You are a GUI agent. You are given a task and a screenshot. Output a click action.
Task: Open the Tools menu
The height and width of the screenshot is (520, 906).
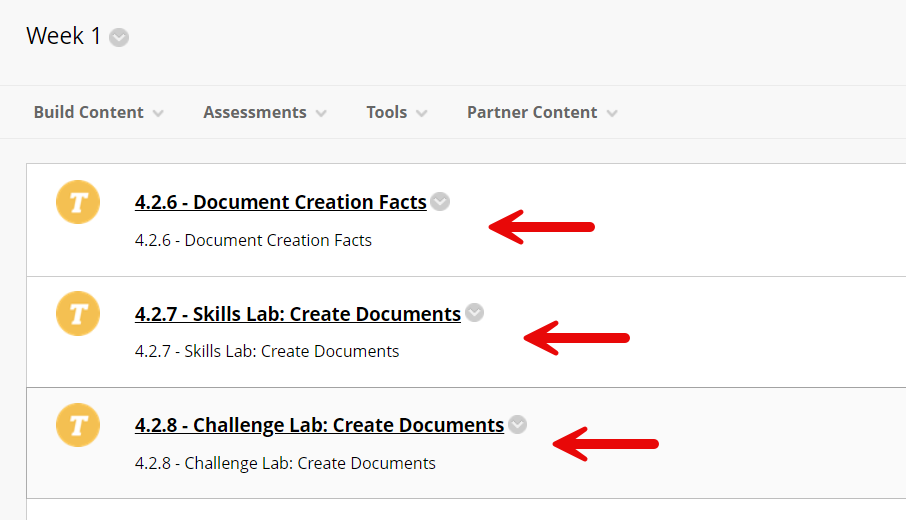[x=397, y=112]
